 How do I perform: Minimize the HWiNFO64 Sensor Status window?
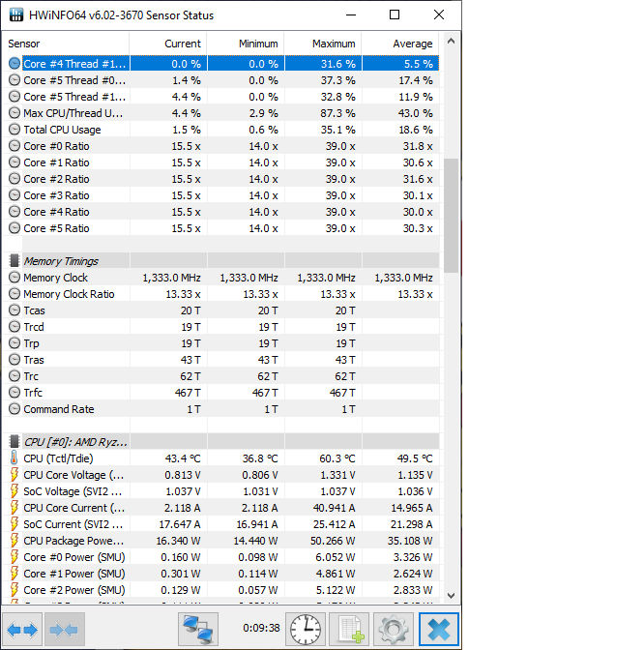(351, 15)
